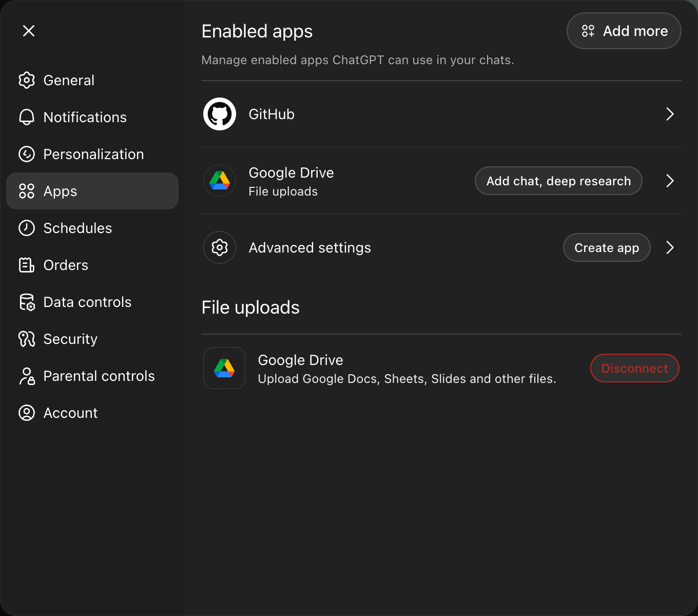The height and width of the screenshot is (616, 698).
Task: Open the Apps section in the sidebar
Action: pyautogui.click(x=60, y=191)
